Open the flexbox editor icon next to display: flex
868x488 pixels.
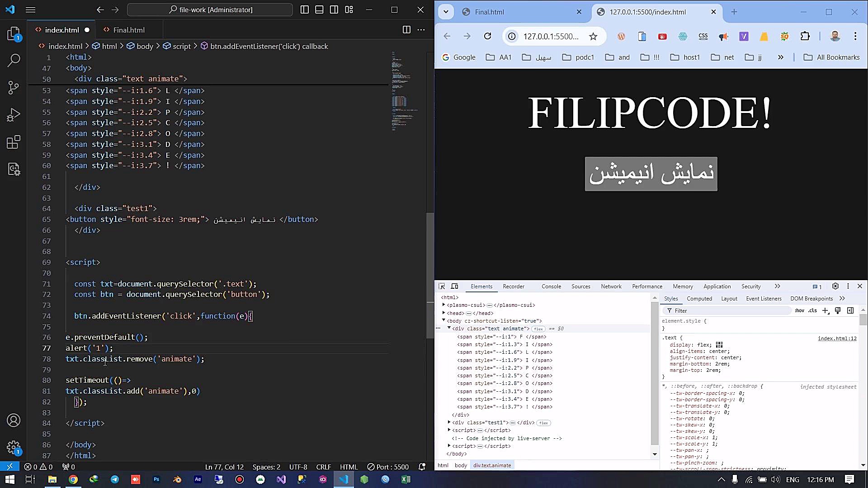[x=719, y=345]
